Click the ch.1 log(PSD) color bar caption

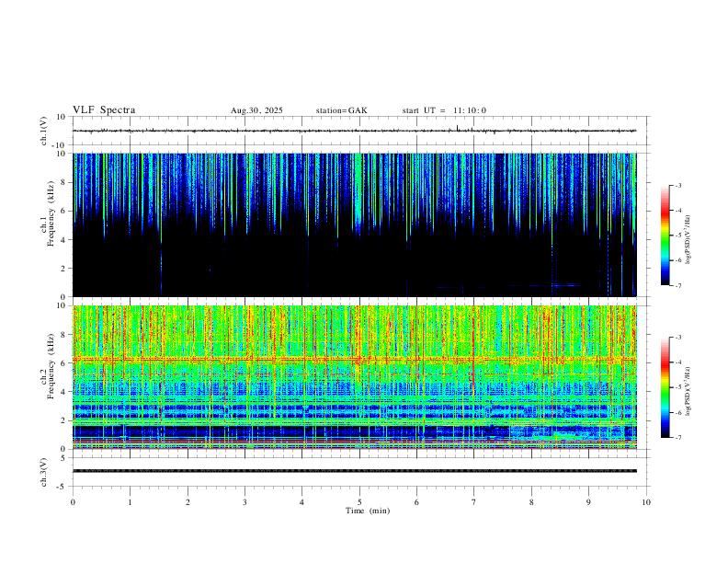point(688,240)
